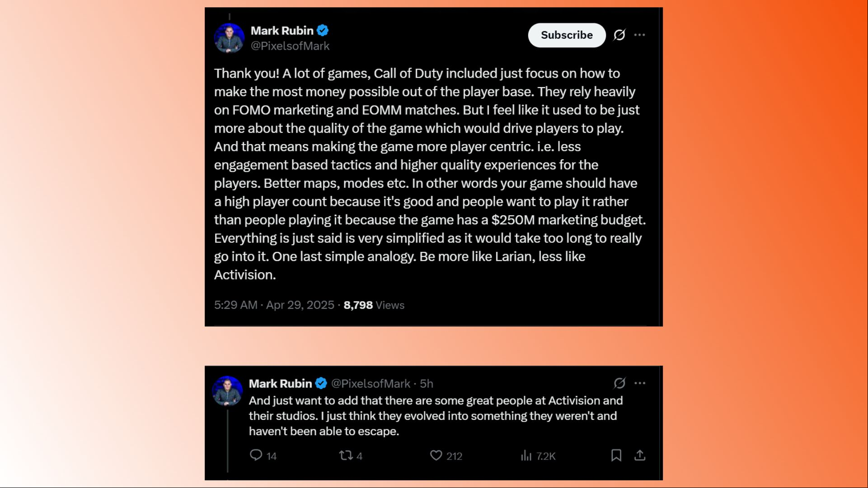This screenshot has width=868, height=488.
Task: Repost the reply showing 4 reposts
Action: coord(351,455)
